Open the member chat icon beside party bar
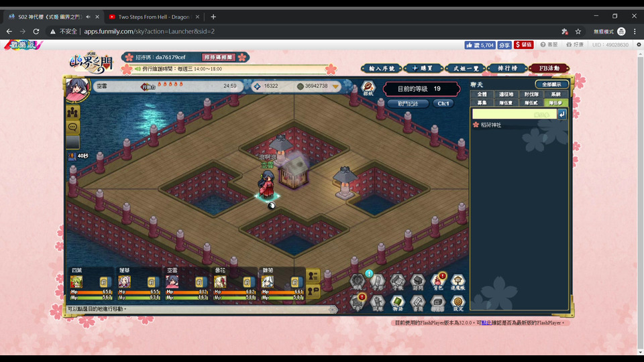Screen dimensions: 644x362 pyautogui.click(x=313, y=291)
